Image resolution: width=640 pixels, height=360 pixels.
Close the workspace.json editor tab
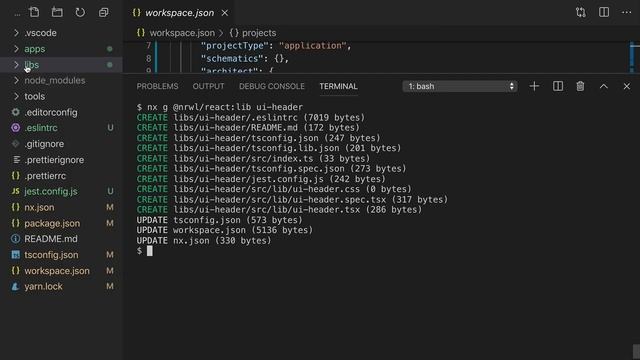coord(225,13)
